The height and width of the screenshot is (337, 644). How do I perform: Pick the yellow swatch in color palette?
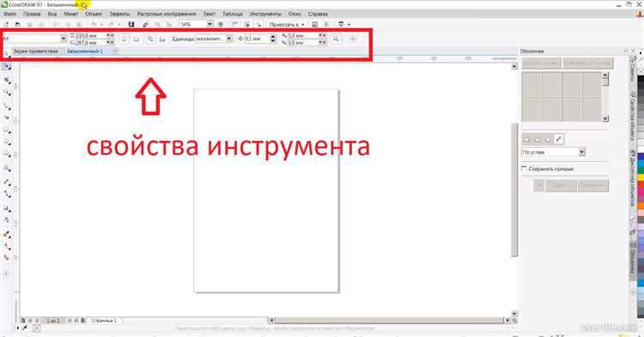coord(641,178)
